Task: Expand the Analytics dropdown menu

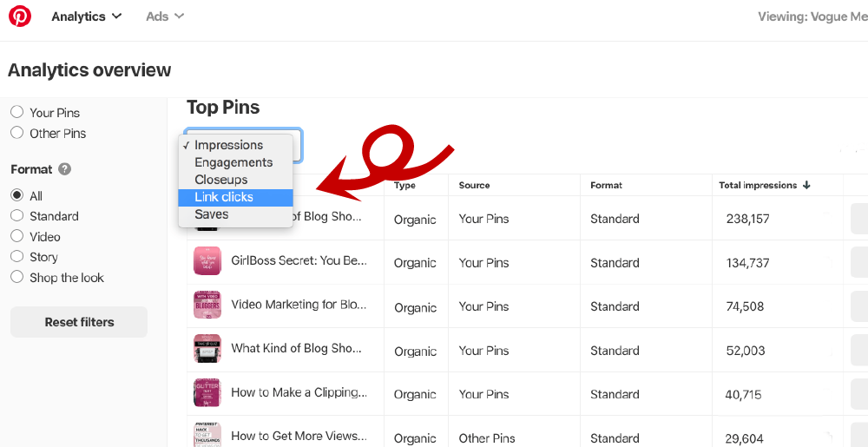Action: pos(86,16)
